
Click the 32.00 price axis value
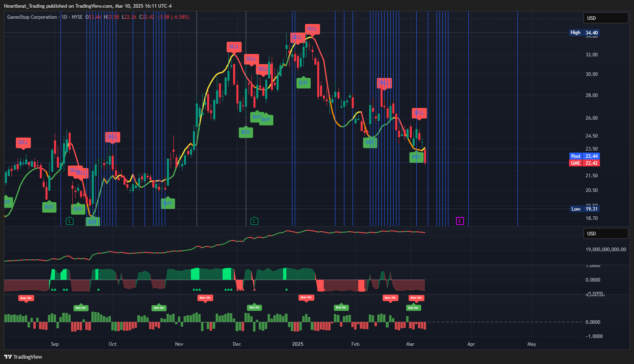(591, 55)
